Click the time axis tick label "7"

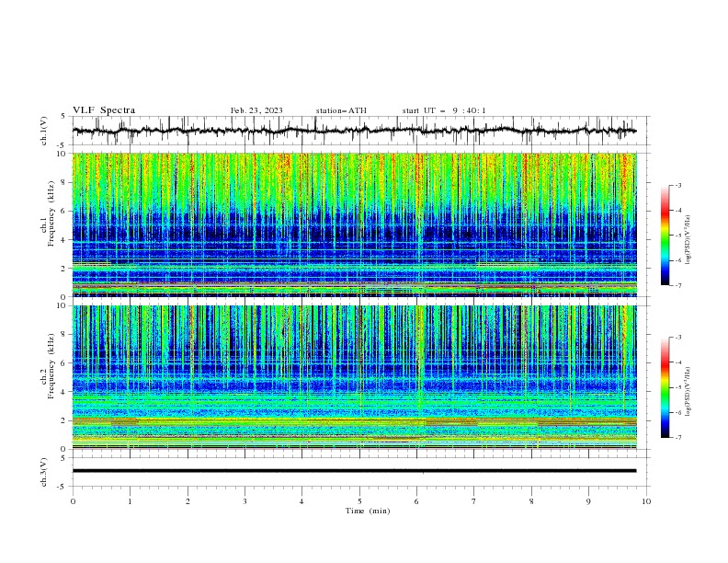tap(474, 501)
